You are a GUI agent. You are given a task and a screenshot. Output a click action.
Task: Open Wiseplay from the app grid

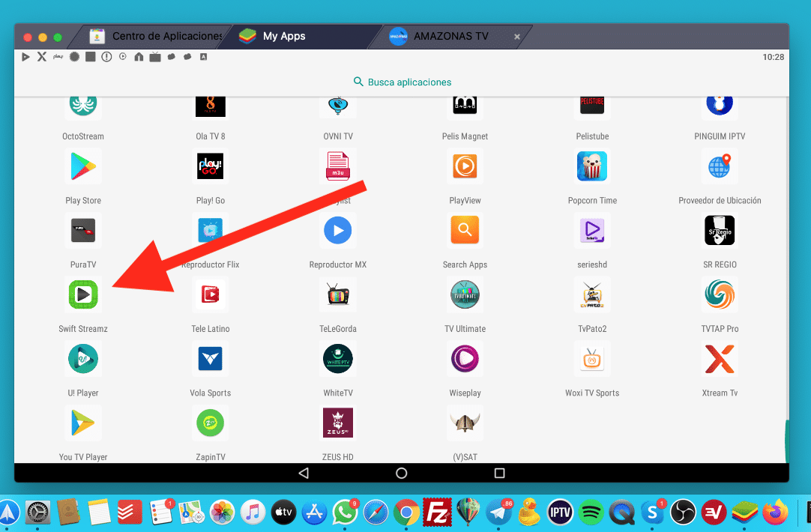pos(465,359)
